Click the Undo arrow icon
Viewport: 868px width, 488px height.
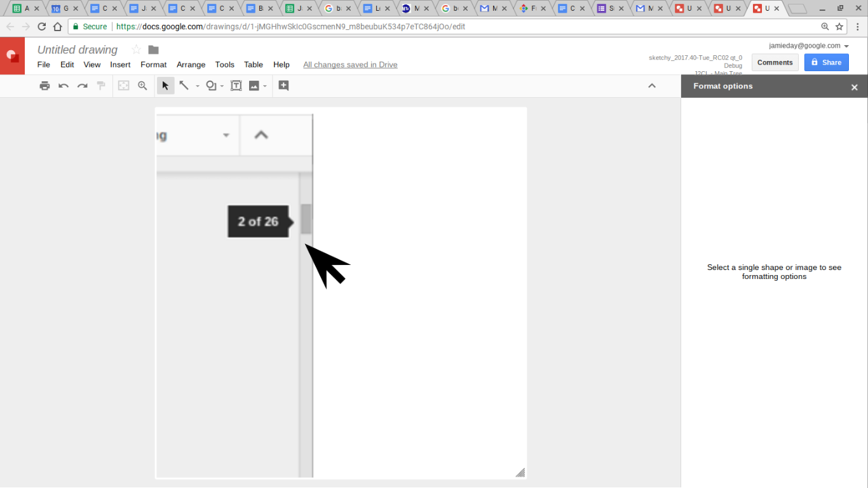point(64,86)
